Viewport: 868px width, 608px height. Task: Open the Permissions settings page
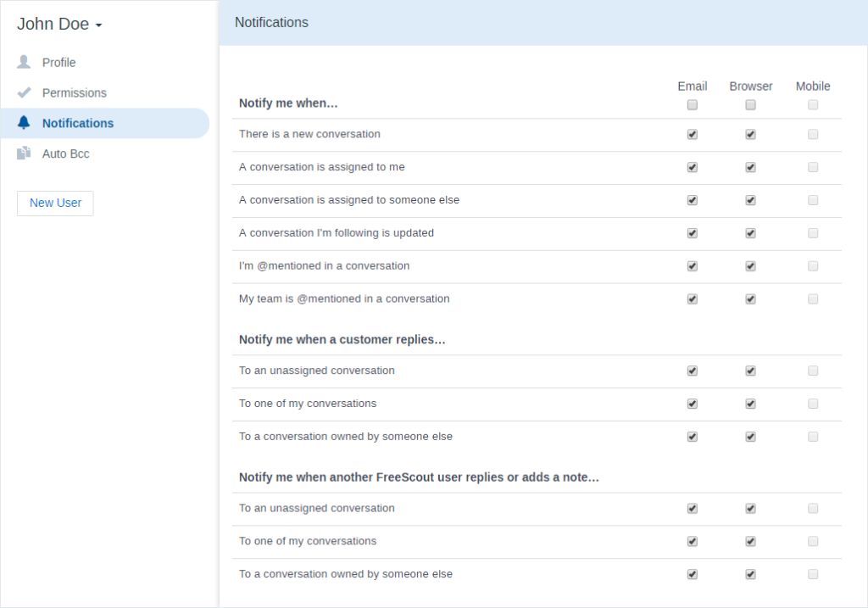[x=75, y=92]
